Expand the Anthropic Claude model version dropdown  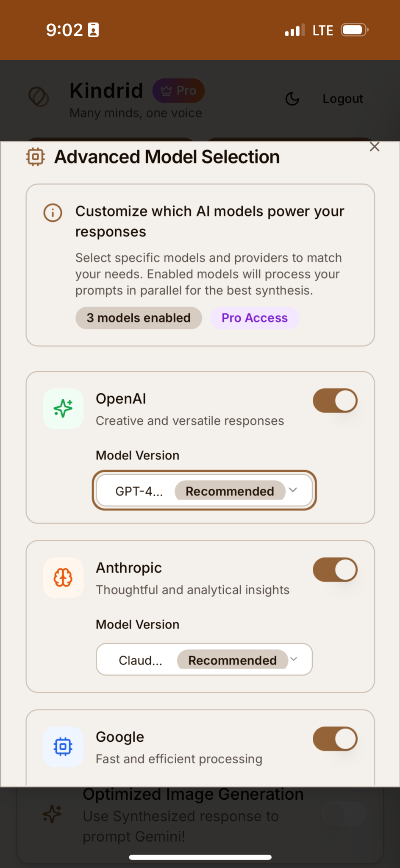click(x=204, y=659)
